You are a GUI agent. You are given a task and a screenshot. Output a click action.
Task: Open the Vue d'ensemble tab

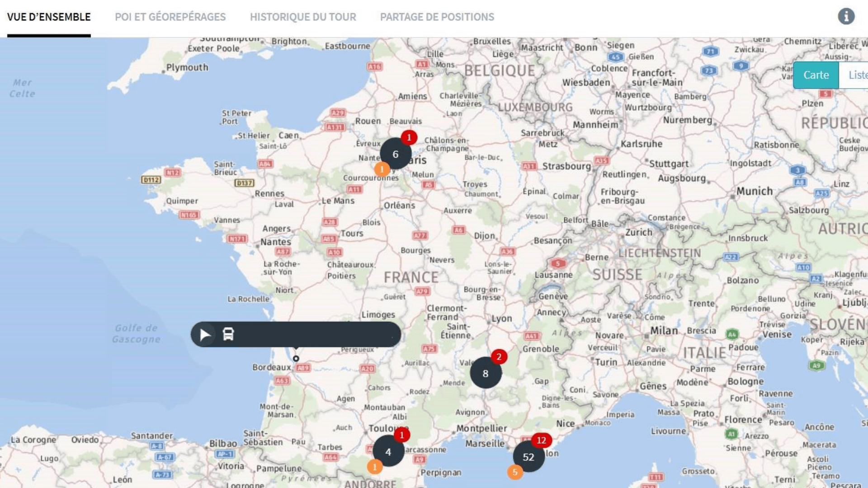49,17
